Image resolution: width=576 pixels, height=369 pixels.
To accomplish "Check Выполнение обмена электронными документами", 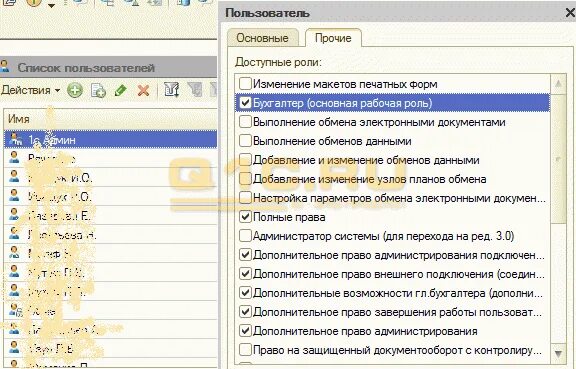I will [x=245, y=122].
